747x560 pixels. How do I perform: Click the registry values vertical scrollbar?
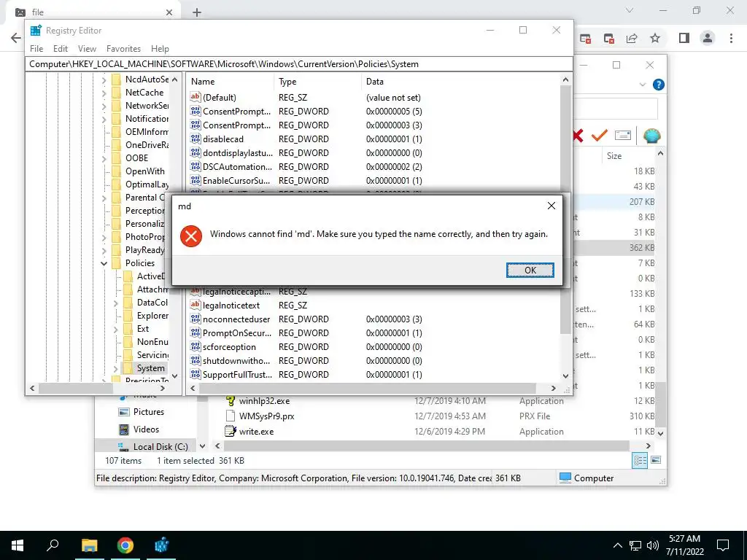[x=565, y=209]
